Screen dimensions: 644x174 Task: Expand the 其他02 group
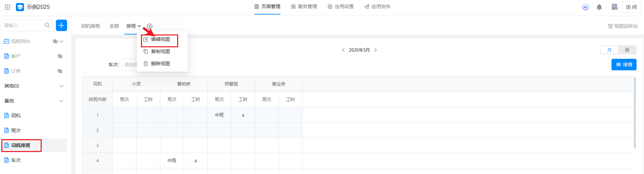pos(61,86)
